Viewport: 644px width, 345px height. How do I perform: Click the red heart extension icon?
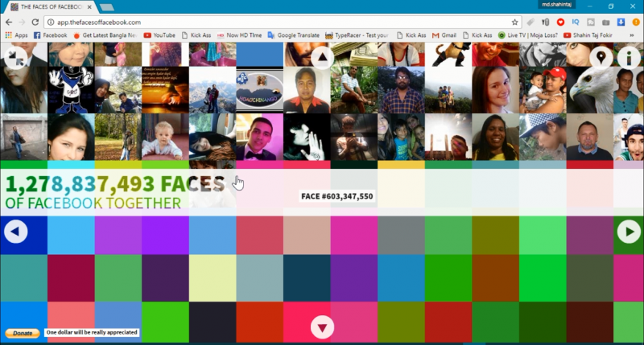[560, 23]
